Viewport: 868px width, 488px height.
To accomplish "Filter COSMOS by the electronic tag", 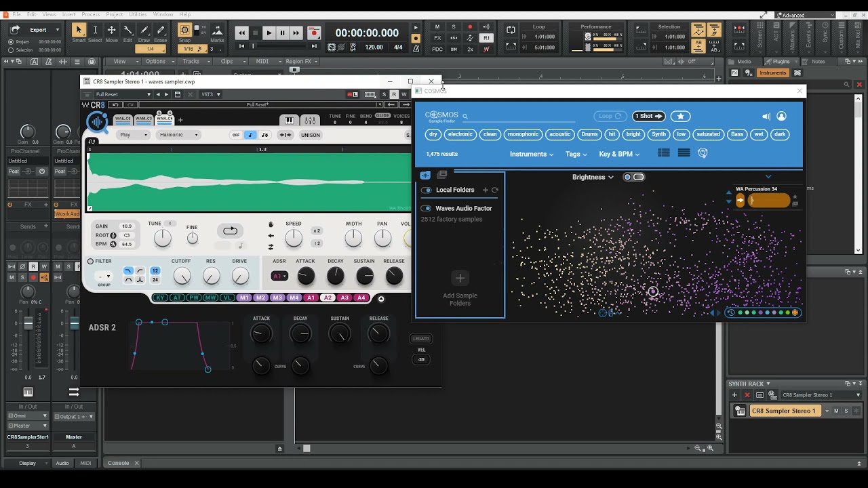I will 460,134.
